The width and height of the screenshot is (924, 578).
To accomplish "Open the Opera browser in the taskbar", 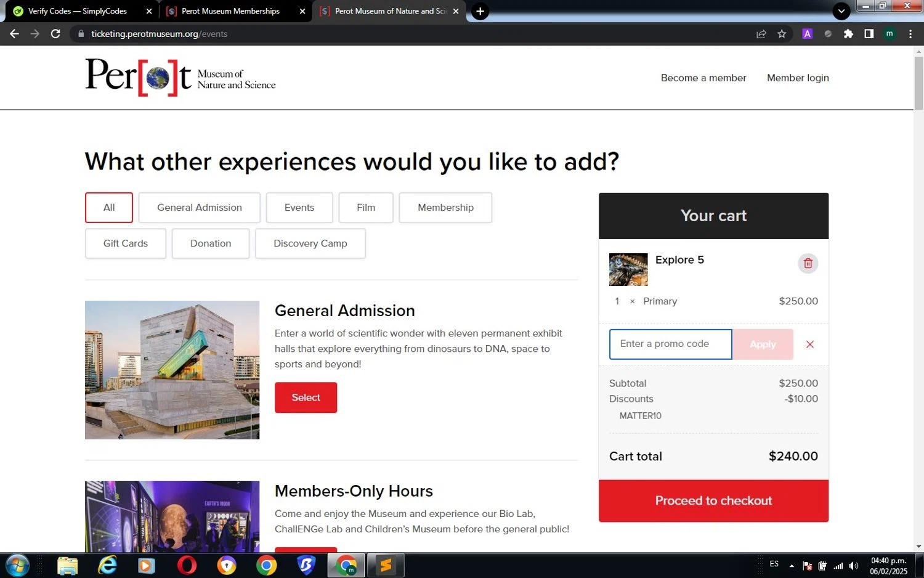I will pos(187,565).
